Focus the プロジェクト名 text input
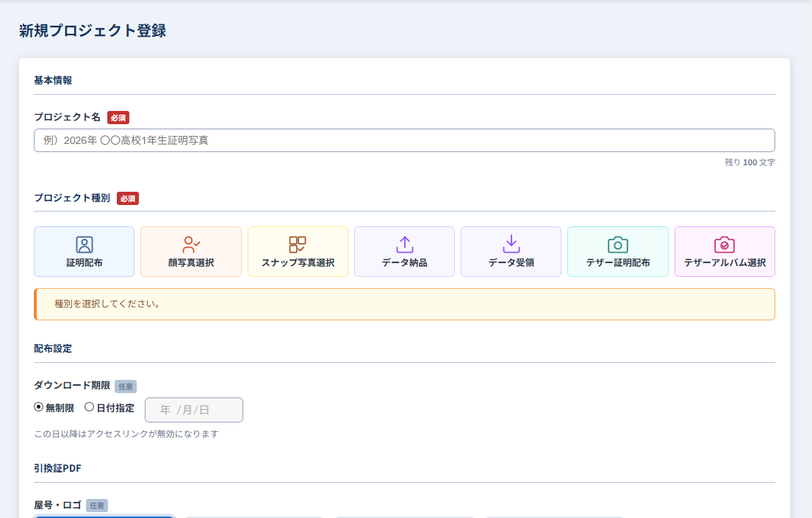 click(x=404, y=140)
